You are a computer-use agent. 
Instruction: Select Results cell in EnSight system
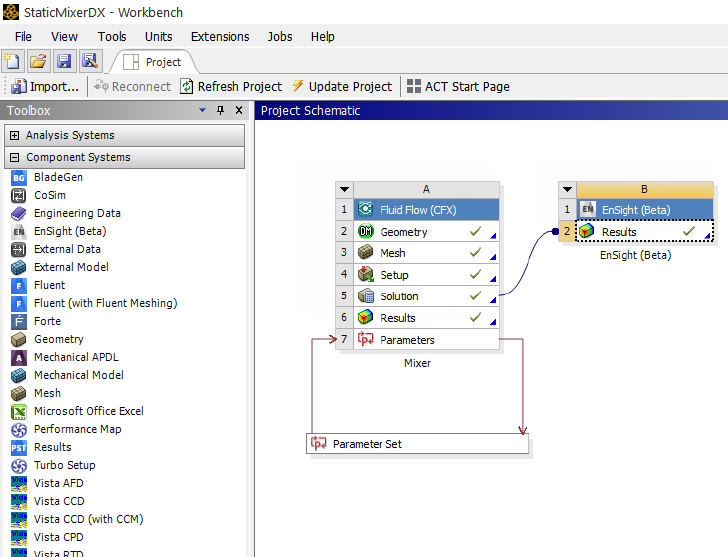click(x=645, y=232)
